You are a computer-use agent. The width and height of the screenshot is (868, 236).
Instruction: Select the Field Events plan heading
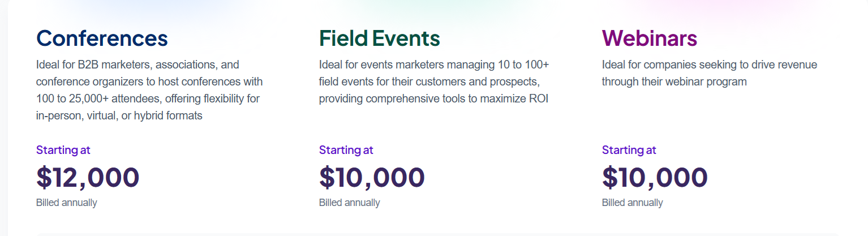(x=379, y=38)
